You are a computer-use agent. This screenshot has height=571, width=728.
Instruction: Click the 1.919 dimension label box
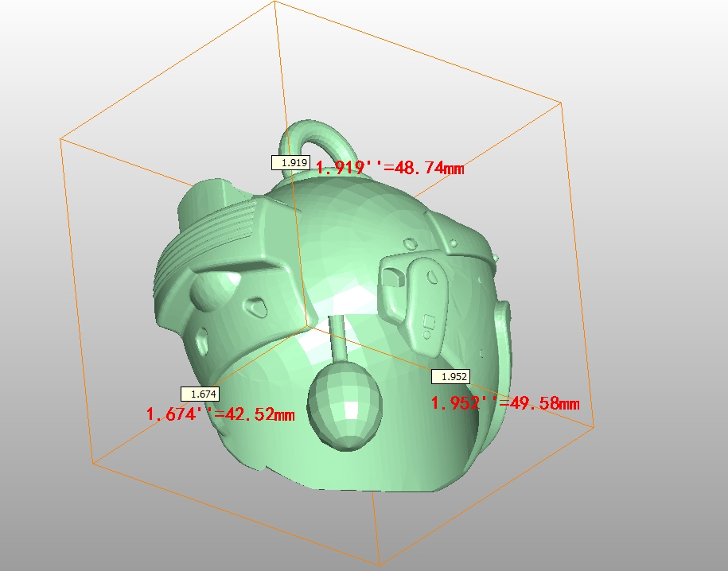click(291, 162)
